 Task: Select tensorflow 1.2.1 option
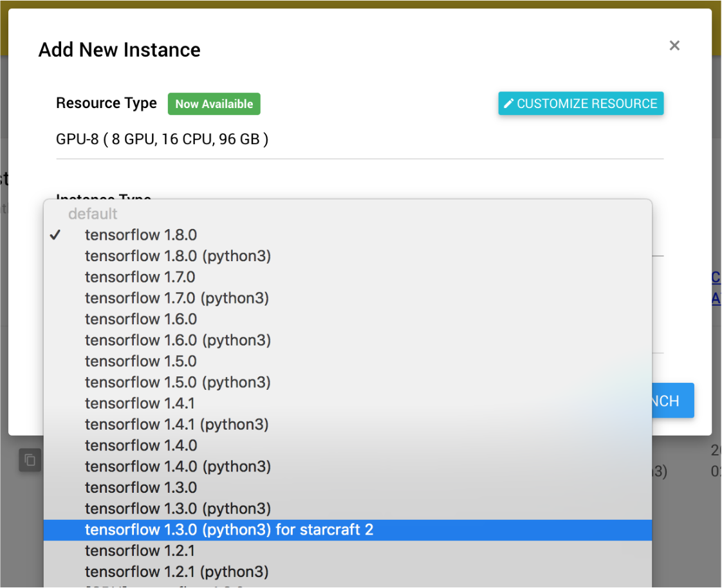tap(347, 551)
